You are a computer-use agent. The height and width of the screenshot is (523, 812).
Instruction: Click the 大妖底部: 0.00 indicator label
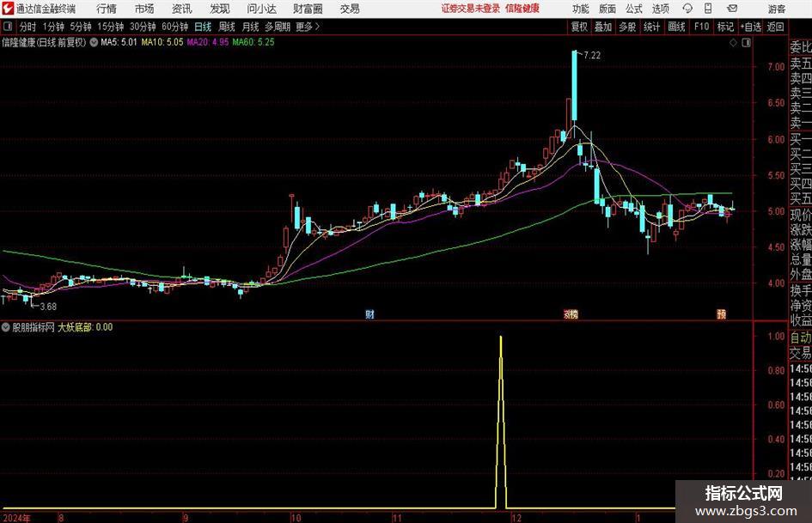pos(85,327)
